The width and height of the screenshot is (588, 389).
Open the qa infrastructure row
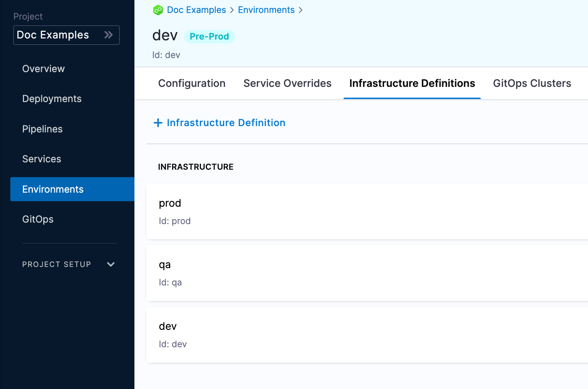[366, 273]
